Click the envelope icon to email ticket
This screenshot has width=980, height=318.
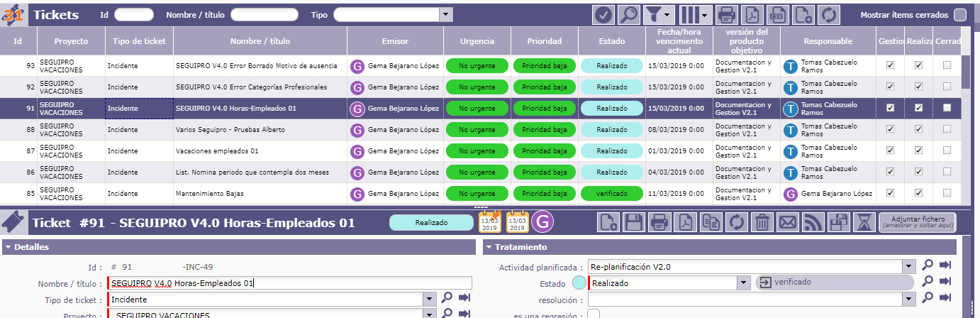[787, 222]
